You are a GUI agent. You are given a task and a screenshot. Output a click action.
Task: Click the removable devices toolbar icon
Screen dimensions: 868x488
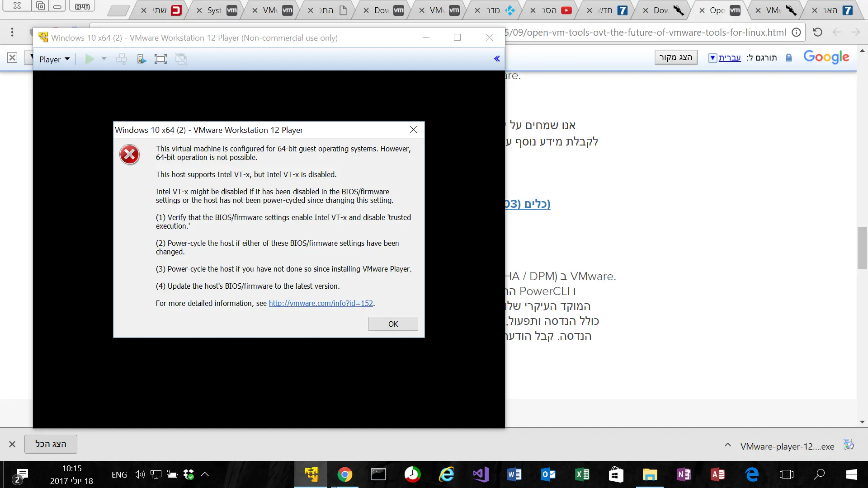142,59
